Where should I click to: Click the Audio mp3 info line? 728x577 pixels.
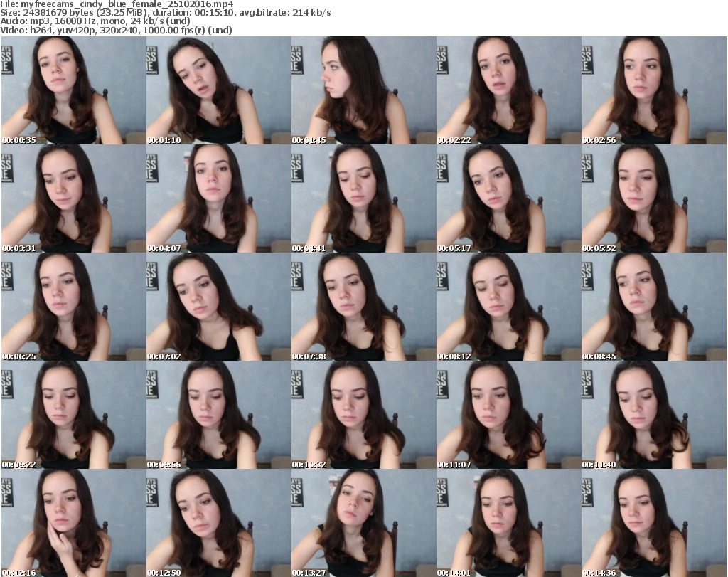click(95, 21)
